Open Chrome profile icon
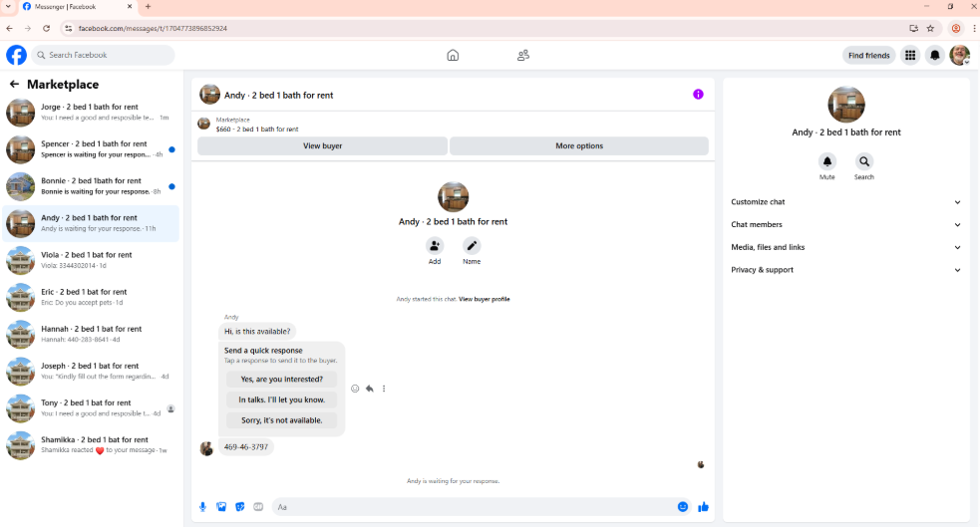 [956, 28]
